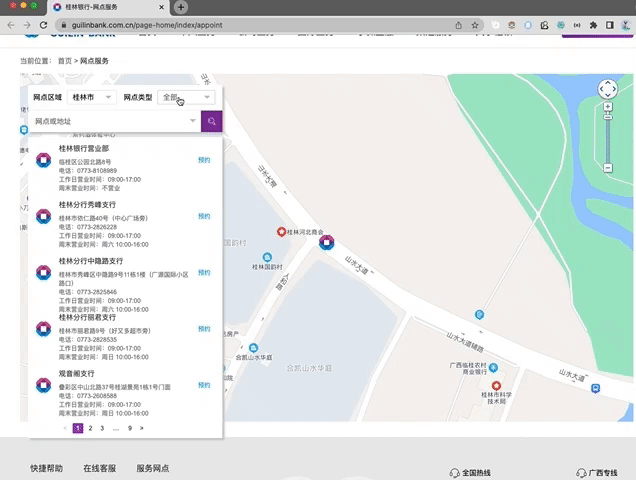This screenshot has width=636, height=480.
Task: Open 服务网点 in the footer
Action: (153, 468)
